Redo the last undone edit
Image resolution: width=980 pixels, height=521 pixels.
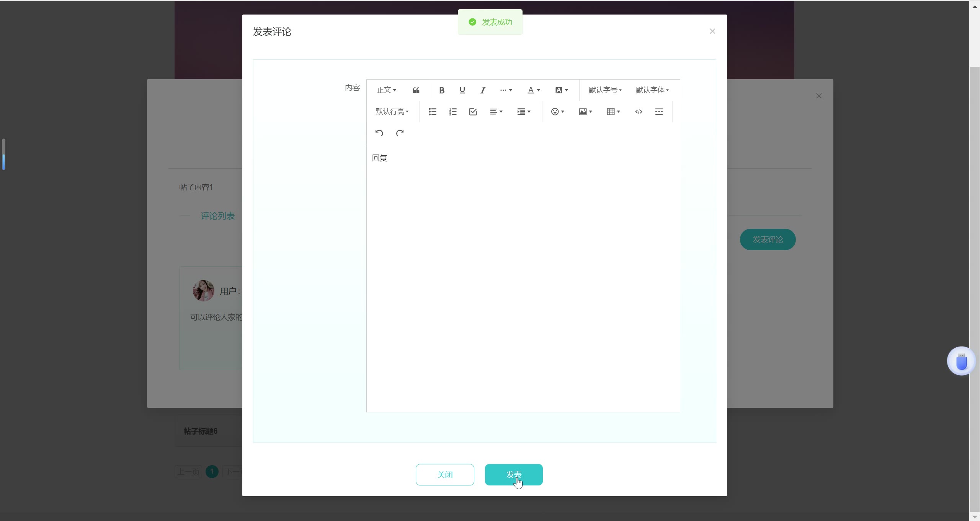click(x=400, y=133)
